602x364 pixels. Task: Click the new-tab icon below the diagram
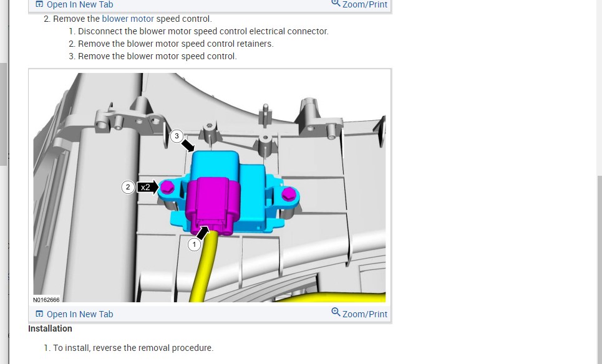[x=39, y=314]
